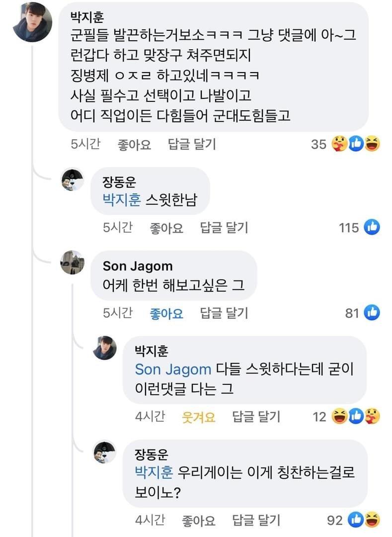
Task: Open reaction icons on the 35-reaction comment
Action: [x=357, y=144]
